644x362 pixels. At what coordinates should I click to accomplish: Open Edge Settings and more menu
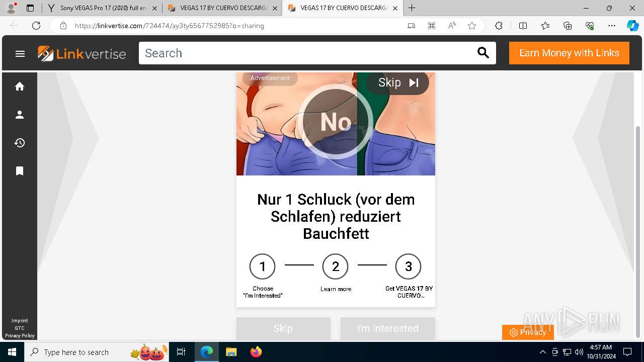tap(612, 26)
